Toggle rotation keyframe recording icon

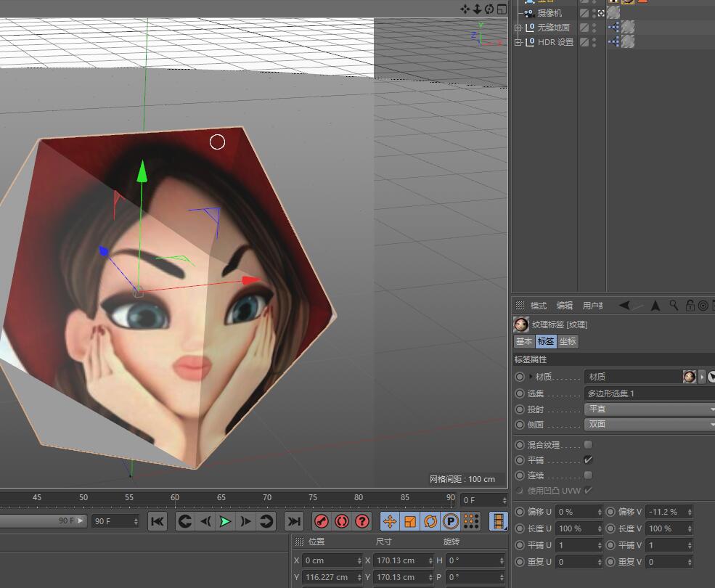[430, 521]
